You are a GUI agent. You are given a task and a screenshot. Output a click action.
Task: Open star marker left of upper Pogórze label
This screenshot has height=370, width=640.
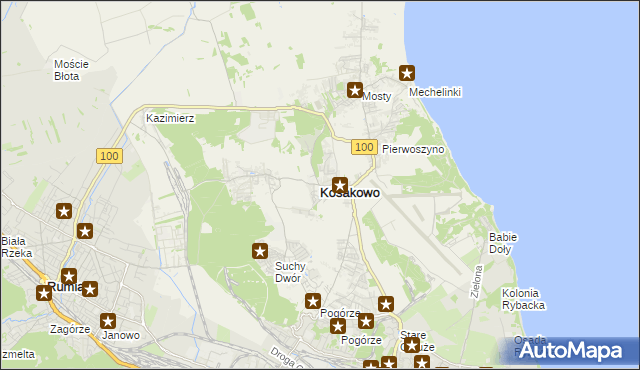pyautogui.click(x=313, y=301)
